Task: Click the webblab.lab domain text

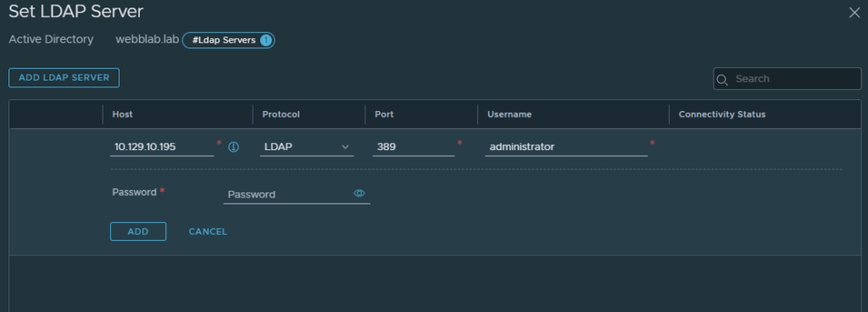Action: (147, 40)
